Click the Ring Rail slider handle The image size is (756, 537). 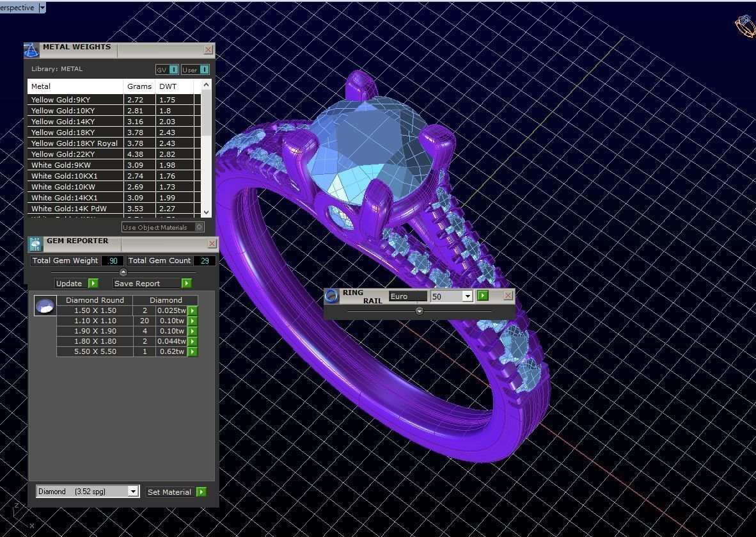point(420,311)
